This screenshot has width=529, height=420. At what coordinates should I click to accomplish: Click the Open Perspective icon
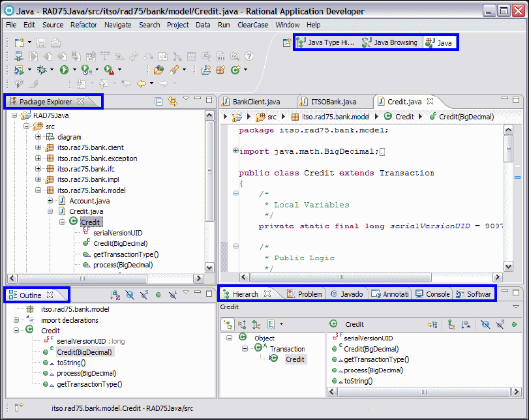tap(286, 43)
